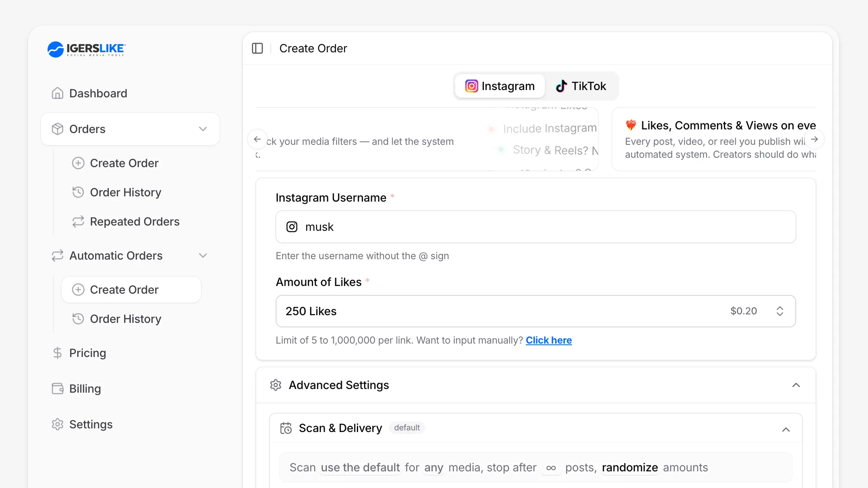Collapse the Orders menu chevron
Viewport: 868px width, 488px height.
pos(203,129)
